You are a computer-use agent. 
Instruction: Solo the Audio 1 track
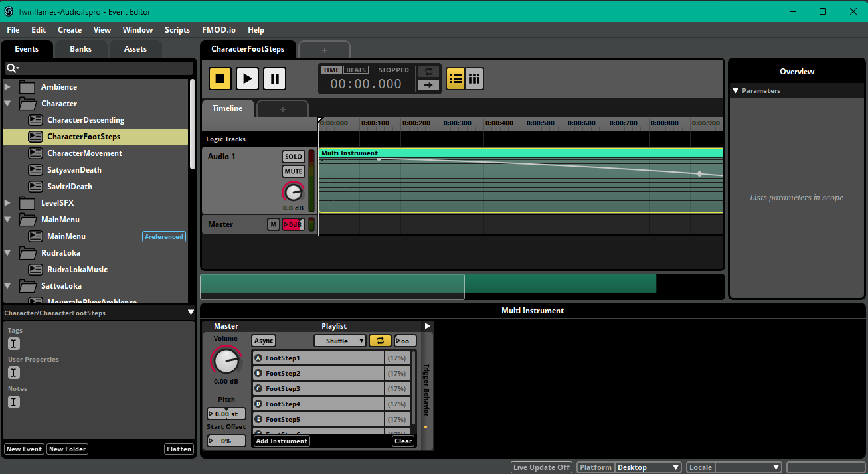tap(294, 157)
